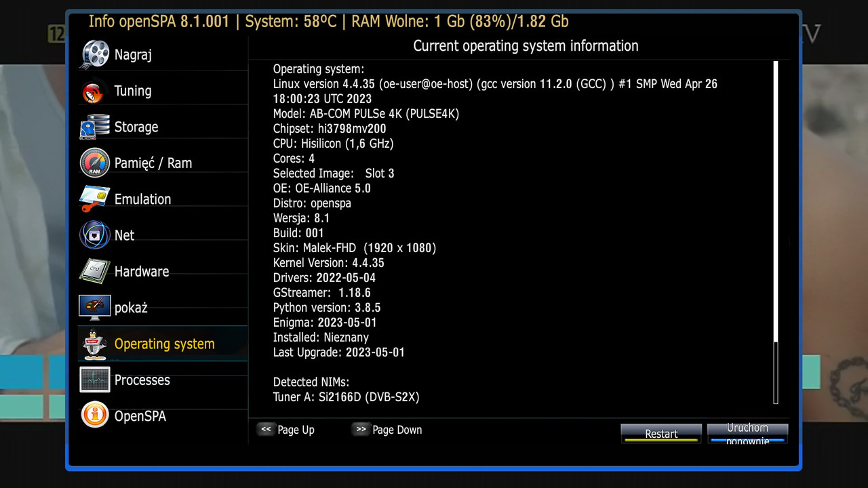Click the Page Down label
This screenshot has height=488, width=868.
397,430
